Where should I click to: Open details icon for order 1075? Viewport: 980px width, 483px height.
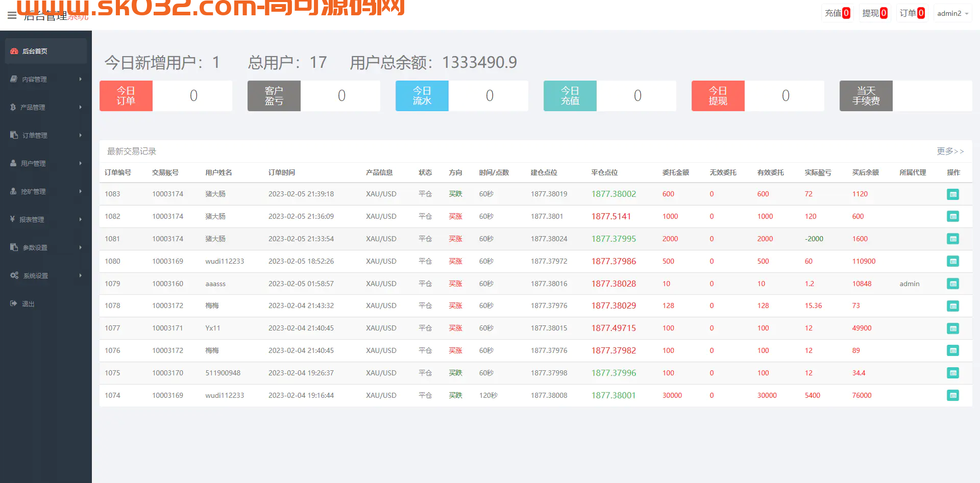coord(952,373)
